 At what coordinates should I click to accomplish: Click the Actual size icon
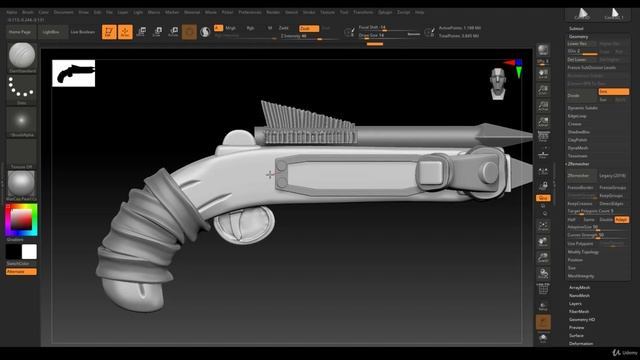[x=543, y=106]
